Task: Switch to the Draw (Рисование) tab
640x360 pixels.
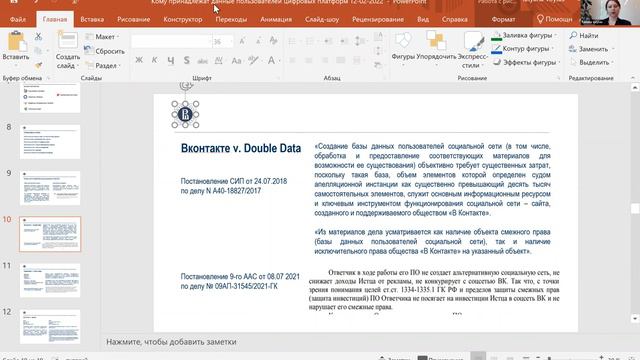Action: click(133, 19)
